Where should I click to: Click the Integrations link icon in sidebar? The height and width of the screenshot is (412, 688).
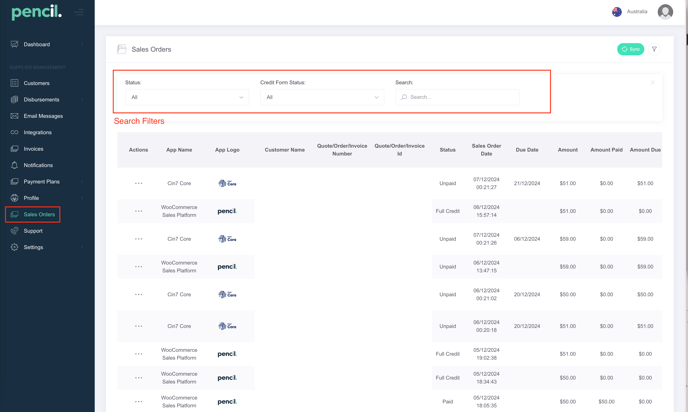tap(14, 132)
